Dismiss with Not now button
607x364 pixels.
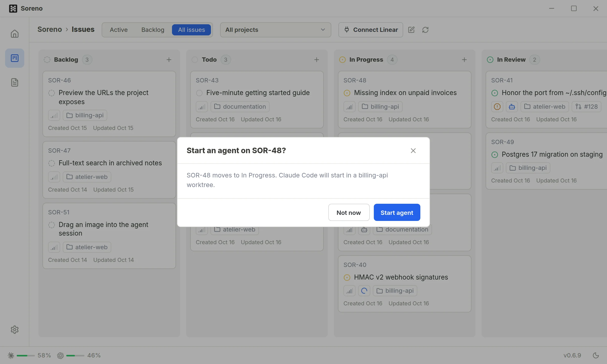tap(349, 212)
